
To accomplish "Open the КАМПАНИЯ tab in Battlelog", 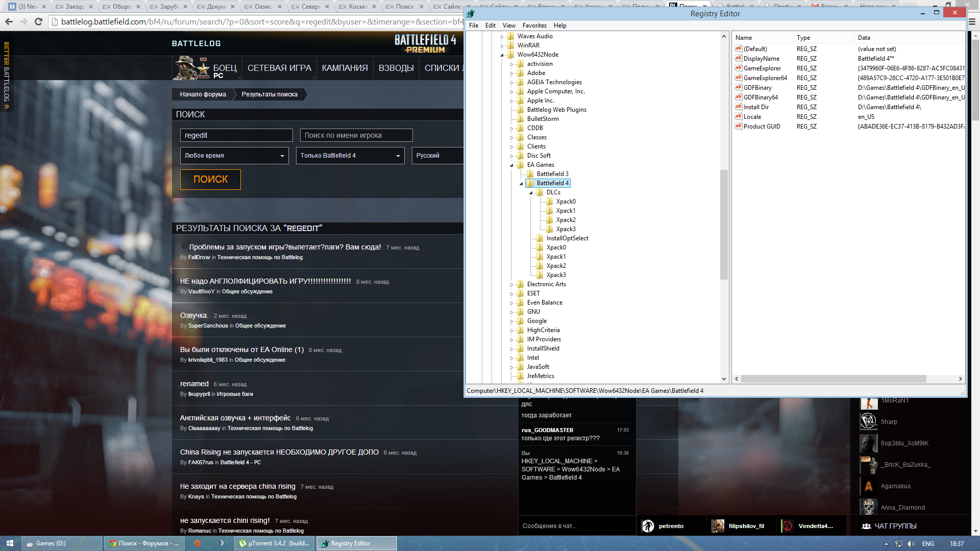I will 345,68.
